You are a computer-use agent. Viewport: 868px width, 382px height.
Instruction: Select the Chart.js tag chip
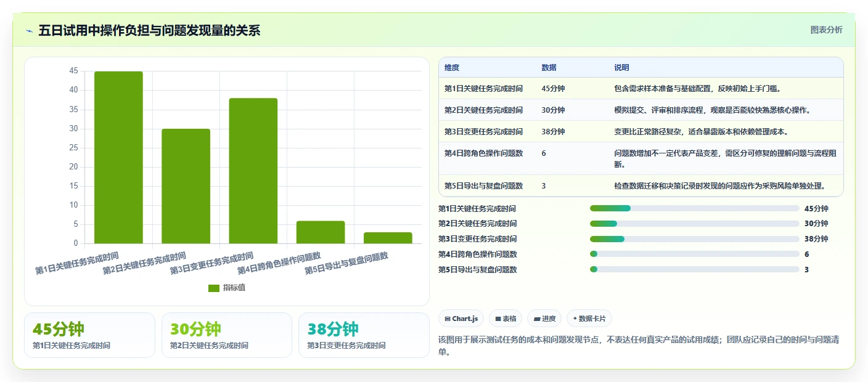pos(461,319)
